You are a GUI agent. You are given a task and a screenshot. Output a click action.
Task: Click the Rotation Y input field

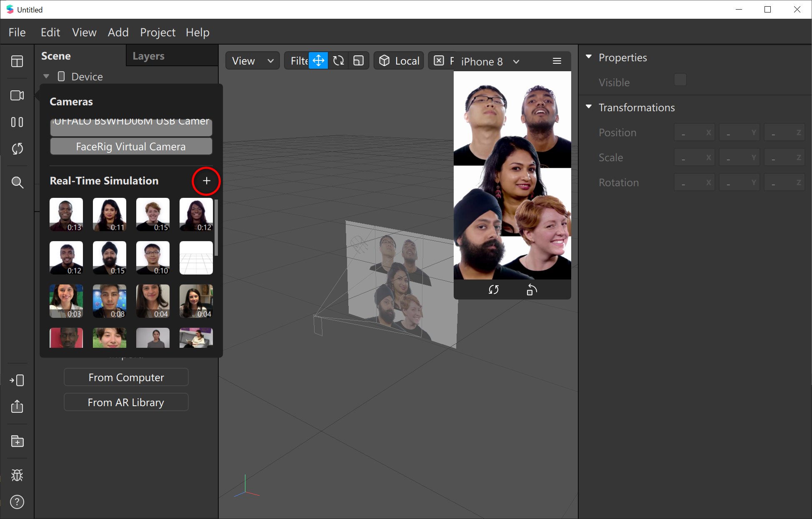740,182
